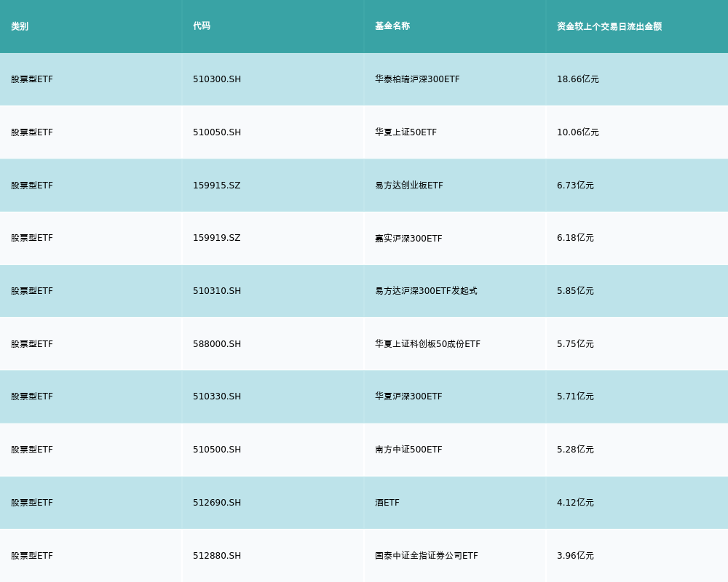Screen dimensions: 728x582
Task: Click 股票型ETF in the 159915.SZ row
Action: point(32,186)
